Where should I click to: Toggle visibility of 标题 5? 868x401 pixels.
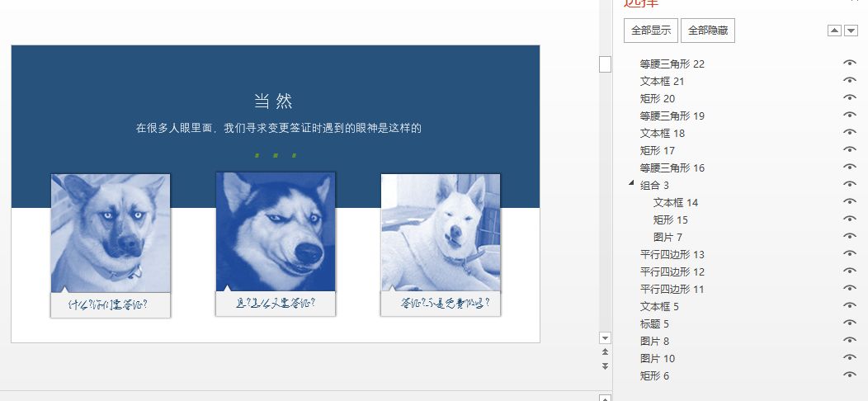click(849, 323)
